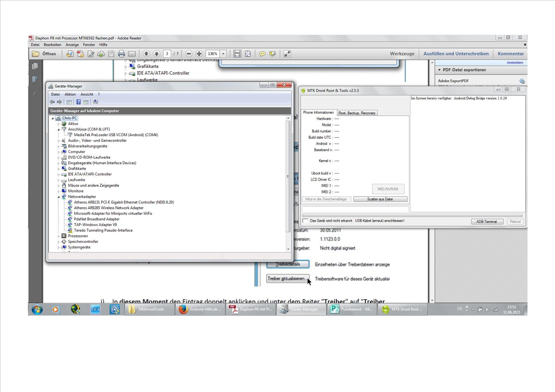Open the 136% zoom level dropdown arrow
Image resolution: width=555 pixels, height=392 pixels.
pyautogui.click(x=223, y=54)
